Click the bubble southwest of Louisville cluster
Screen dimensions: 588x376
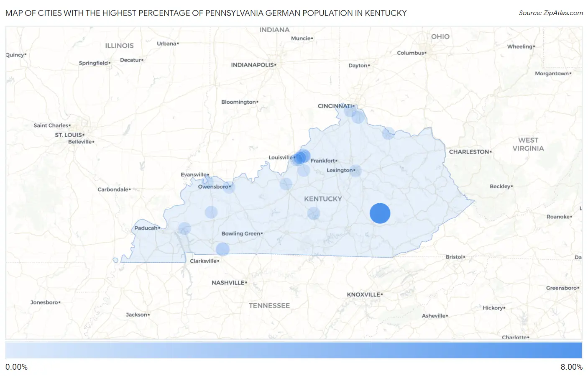(x=286, y=184)
